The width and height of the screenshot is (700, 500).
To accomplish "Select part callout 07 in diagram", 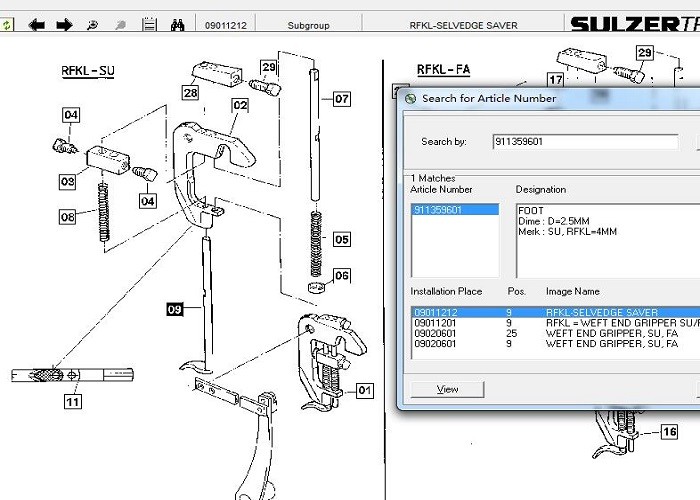I will click(342, 99).
